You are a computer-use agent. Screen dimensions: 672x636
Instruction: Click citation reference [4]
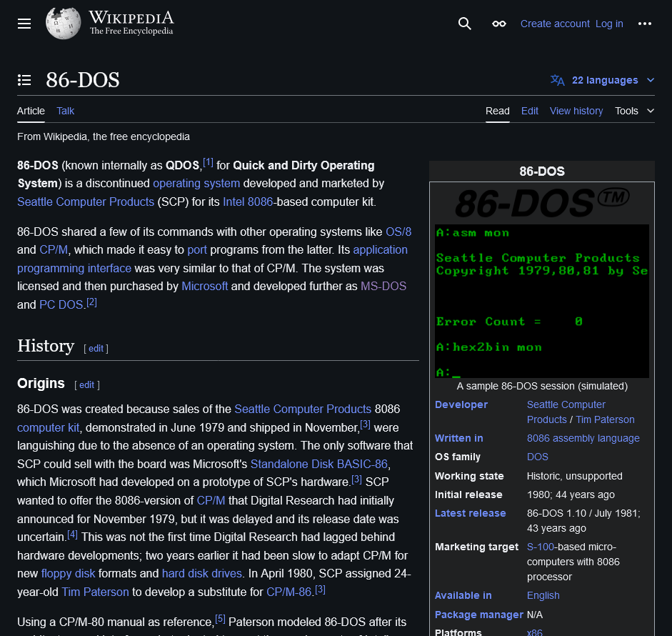point(72,535)
